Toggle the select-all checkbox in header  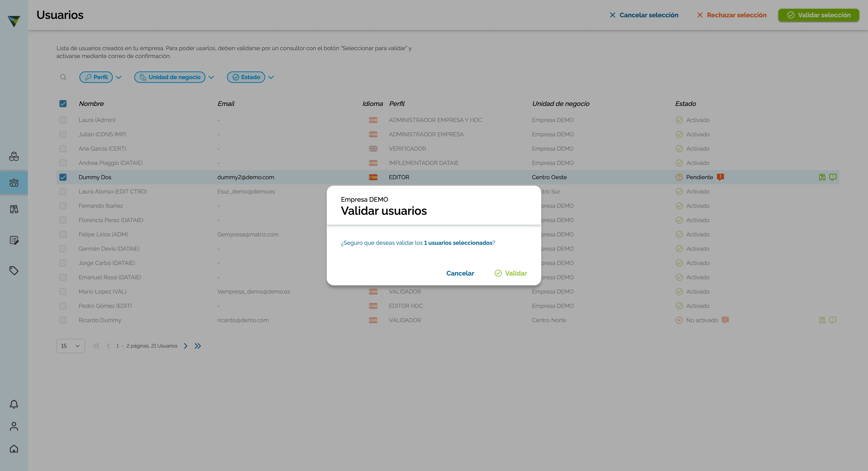63,104
